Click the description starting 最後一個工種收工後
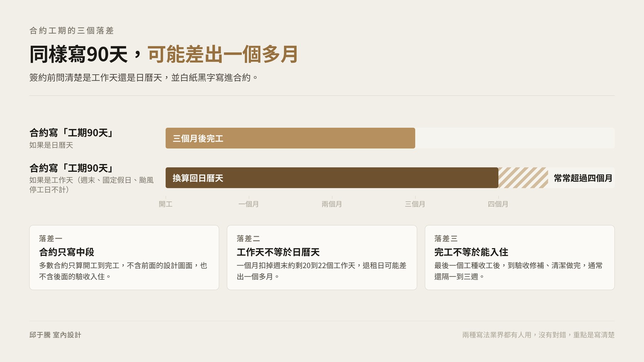Screen dimensions: 644x362 [x=518, y=271]
